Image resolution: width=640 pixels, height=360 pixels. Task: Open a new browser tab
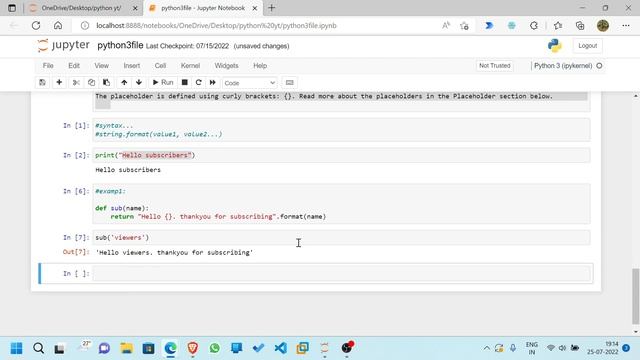pos(271,8)
